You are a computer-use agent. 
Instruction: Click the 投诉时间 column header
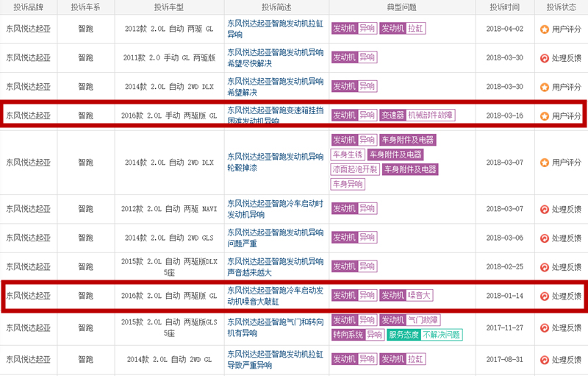[503, 7]
